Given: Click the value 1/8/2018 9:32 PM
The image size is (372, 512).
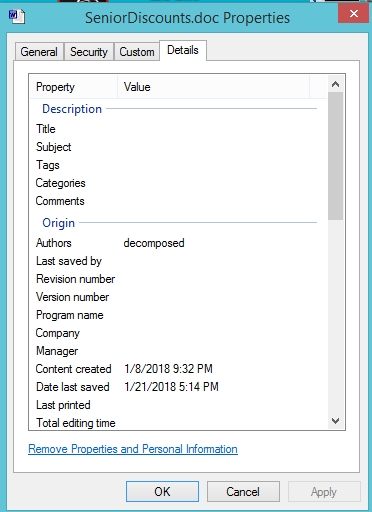Looking at the screenshot, I should pos(168,369).
